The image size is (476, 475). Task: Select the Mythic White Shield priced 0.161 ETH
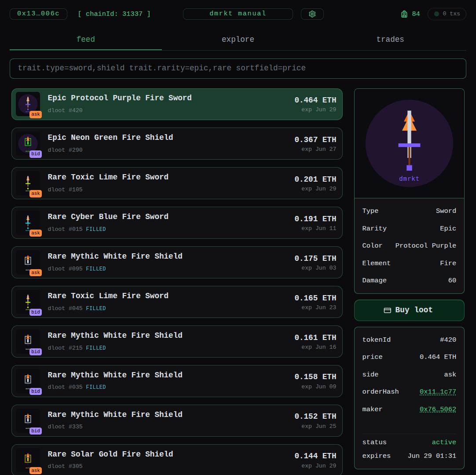coord(177,341)
